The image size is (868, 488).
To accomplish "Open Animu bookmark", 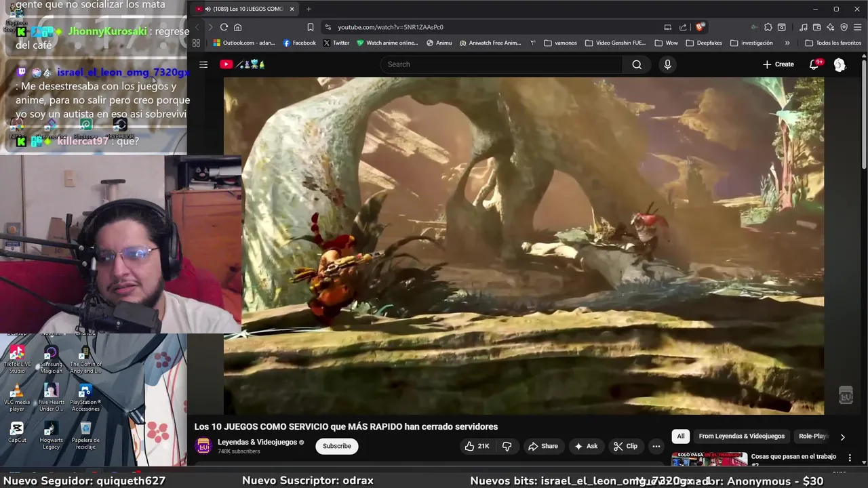I will tap(439, 43).
